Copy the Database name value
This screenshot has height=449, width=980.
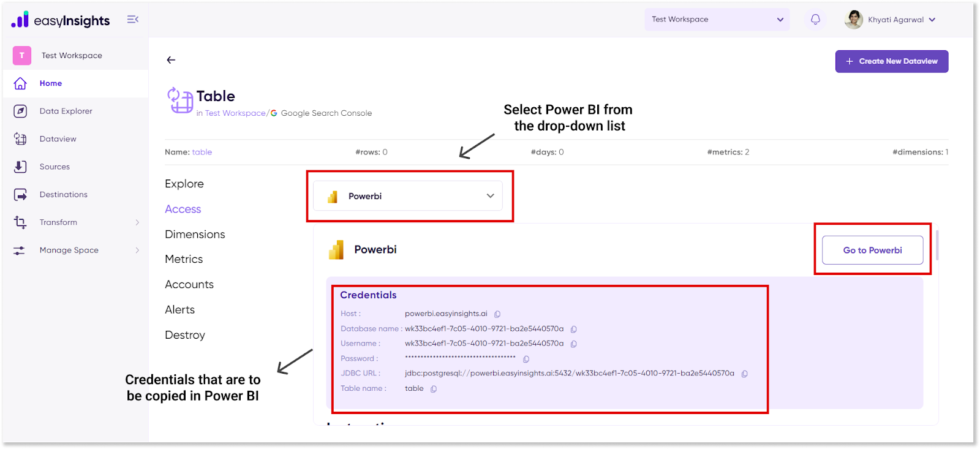(x=573, y=330)
